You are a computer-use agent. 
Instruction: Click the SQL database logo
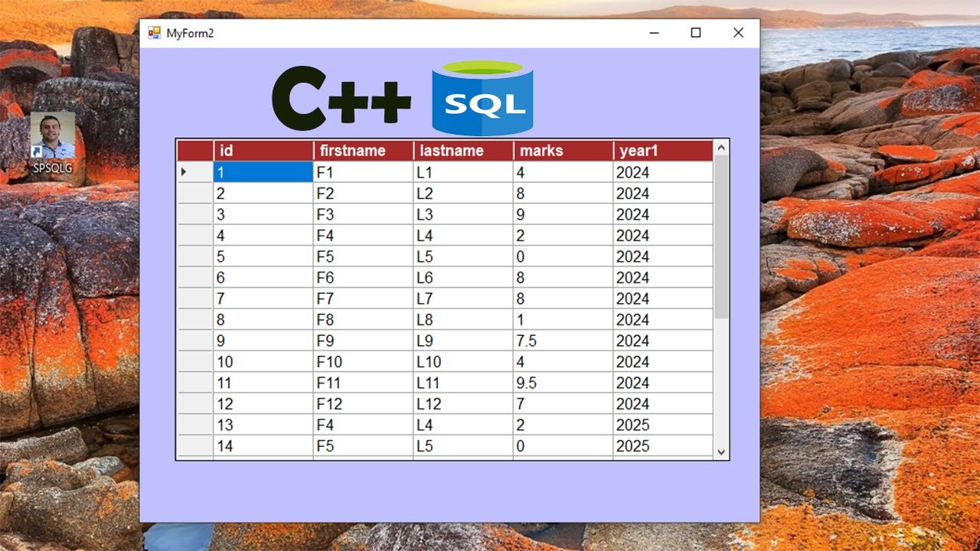[482, 98]
